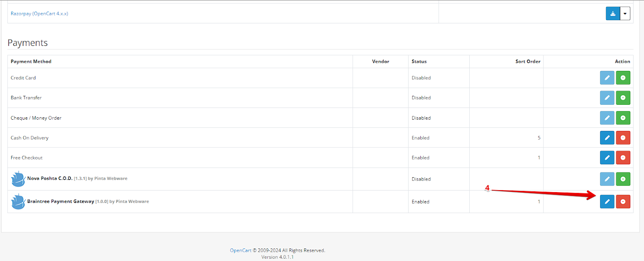Click the Action column header
This screenshot has width=644, height=261.
623,62
